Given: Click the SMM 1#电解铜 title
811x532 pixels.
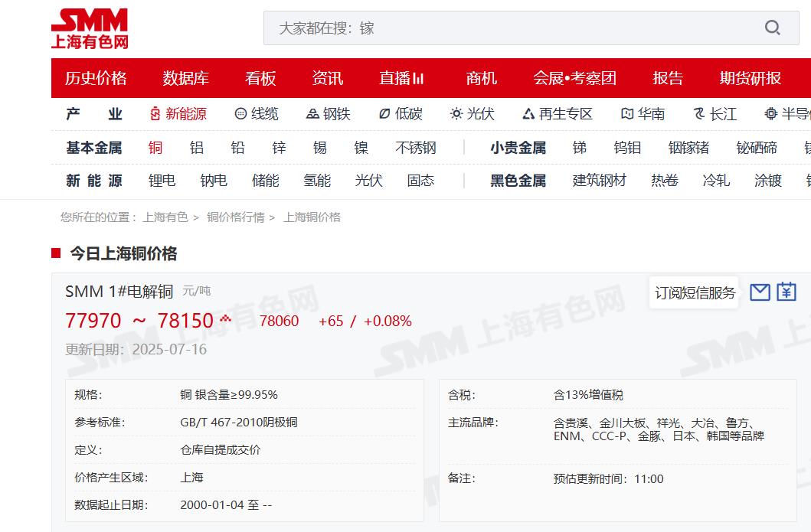Looking at the screenshot, I should [119, 292].
